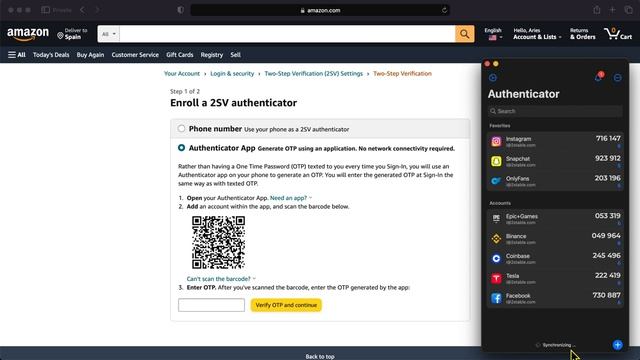This screenshot has width=640, height=360.
Task: Click the amazon.com address bar
Action: click(x=320, y=10)
